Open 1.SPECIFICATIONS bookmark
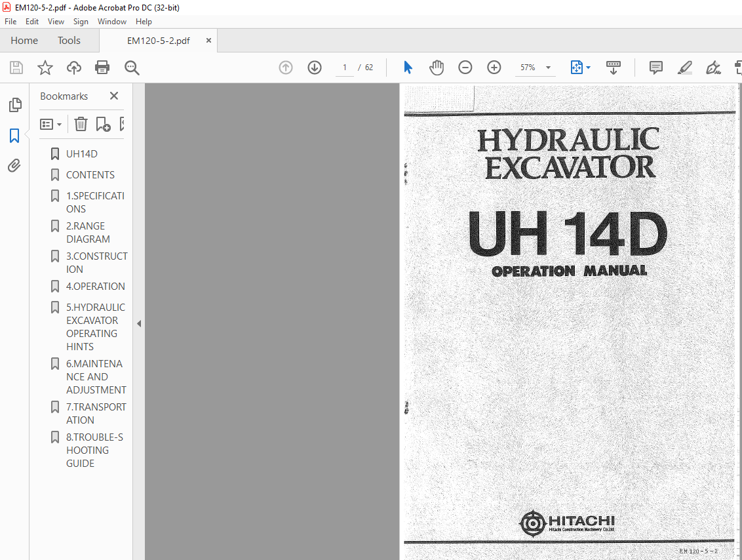Image resolution: width=742 pixels, height=560 pixels. click(95, 202)
